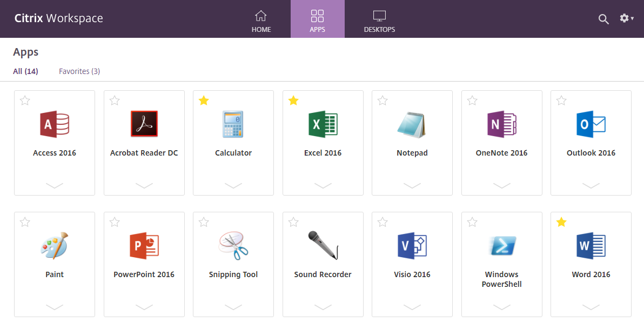644x329 pixels.
Task: Launch the Sound Recorder microphone icon
Action: coord(323,245)
